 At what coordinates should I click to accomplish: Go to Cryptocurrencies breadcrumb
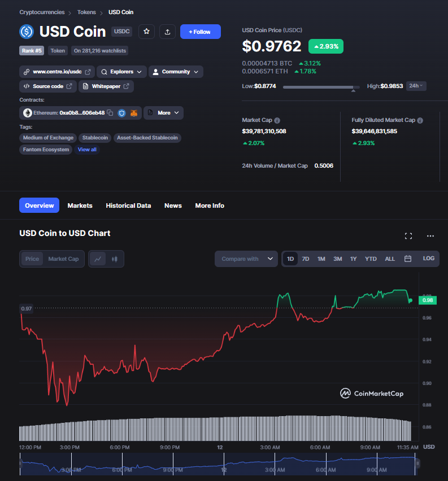[42, 12]
